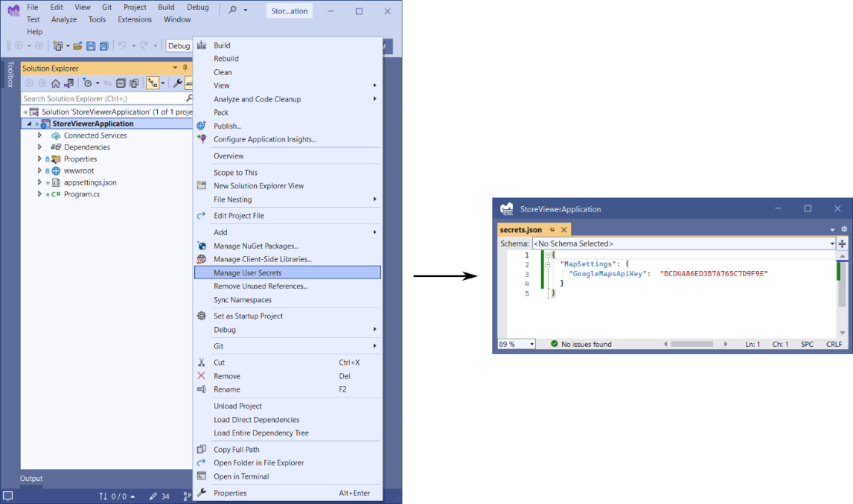Click the editor split-window icon
Viewport: 853px width, 504px height.
842,244
